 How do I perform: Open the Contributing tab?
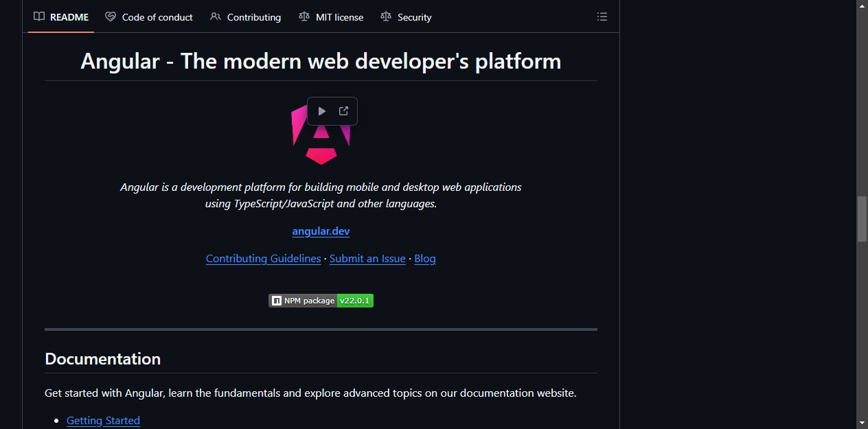coord(246,17)
